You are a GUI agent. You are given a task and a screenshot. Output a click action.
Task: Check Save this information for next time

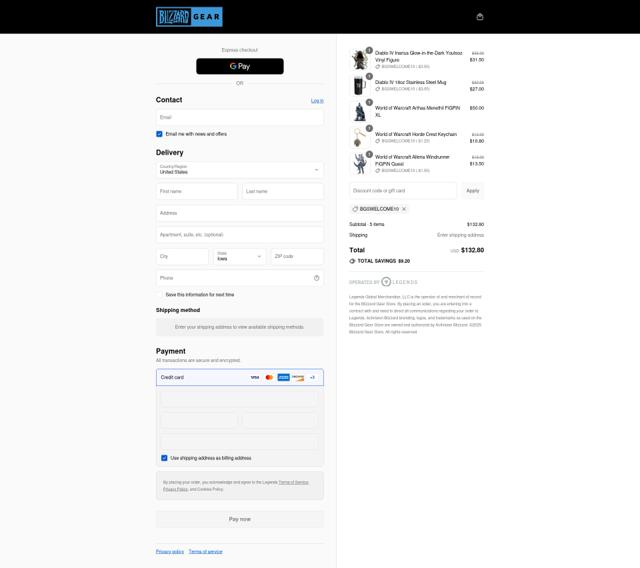click(x=159, y=294)
